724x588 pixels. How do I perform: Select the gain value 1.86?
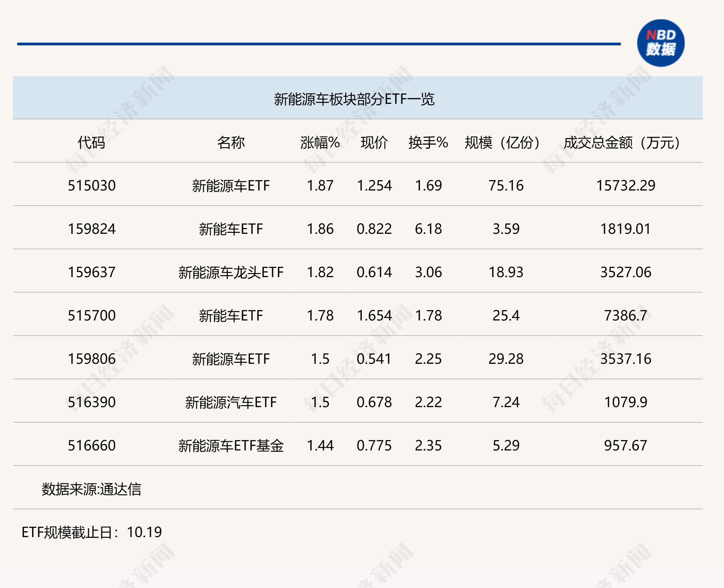(320, 229)
